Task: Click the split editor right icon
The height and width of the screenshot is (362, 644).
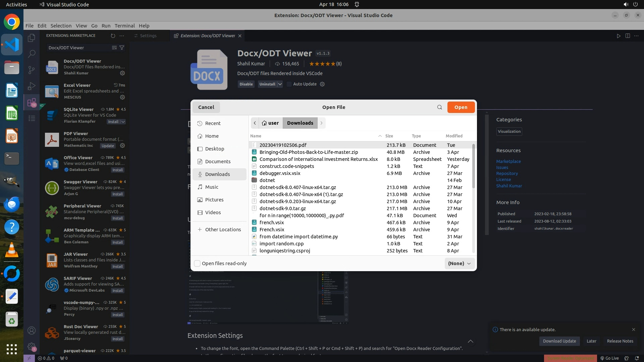Action: click(x=628, y=36)
